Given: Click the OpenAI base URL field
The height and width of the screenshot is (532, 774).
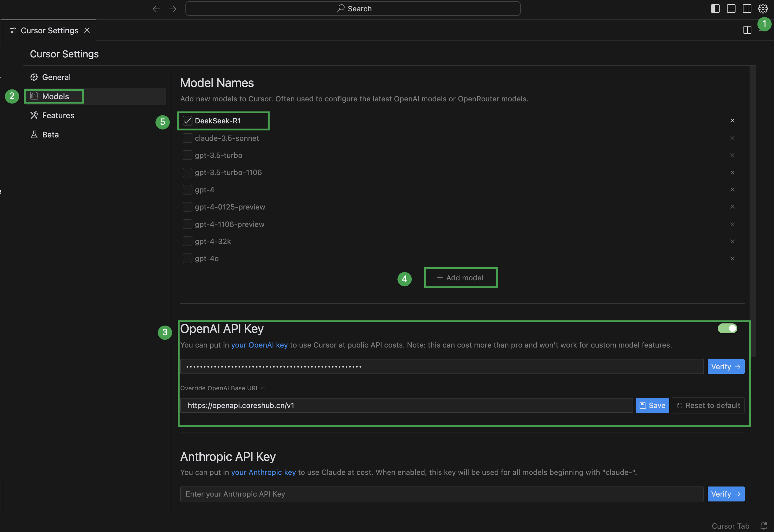Looking at the screenshot, I should tap(406, 406).
